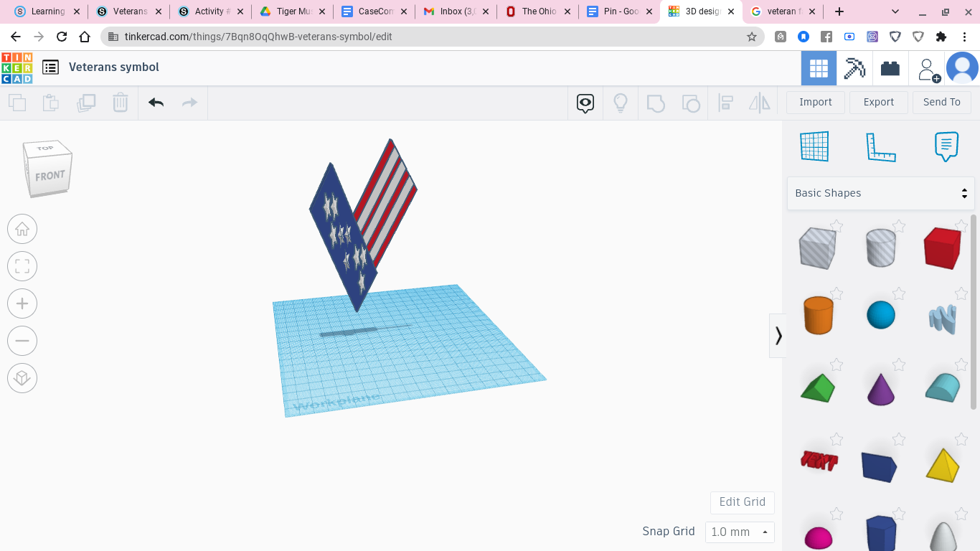Open the user profile avatar

coord(962,68)
